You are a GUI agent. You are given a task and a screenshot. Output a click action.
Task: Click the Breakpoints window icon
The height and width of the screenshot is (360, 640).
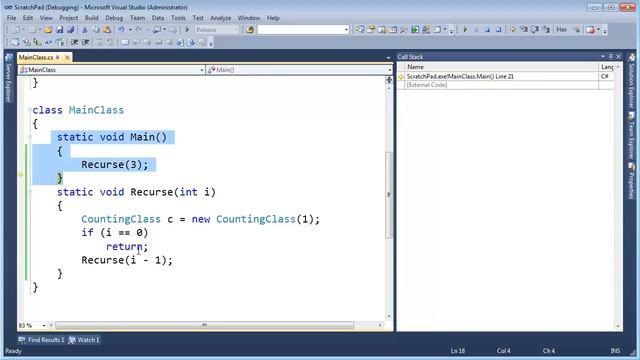(590, 30)
